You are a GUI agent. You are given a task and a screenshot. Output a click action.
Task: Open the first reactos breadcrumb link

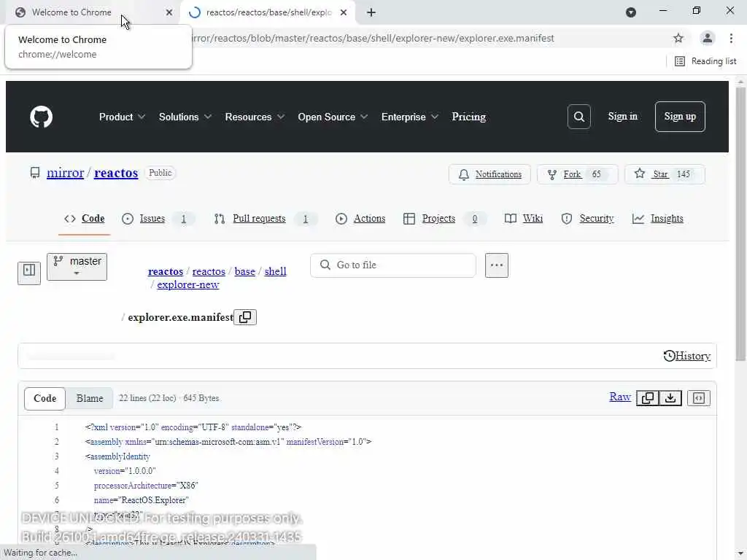[166, 271]
